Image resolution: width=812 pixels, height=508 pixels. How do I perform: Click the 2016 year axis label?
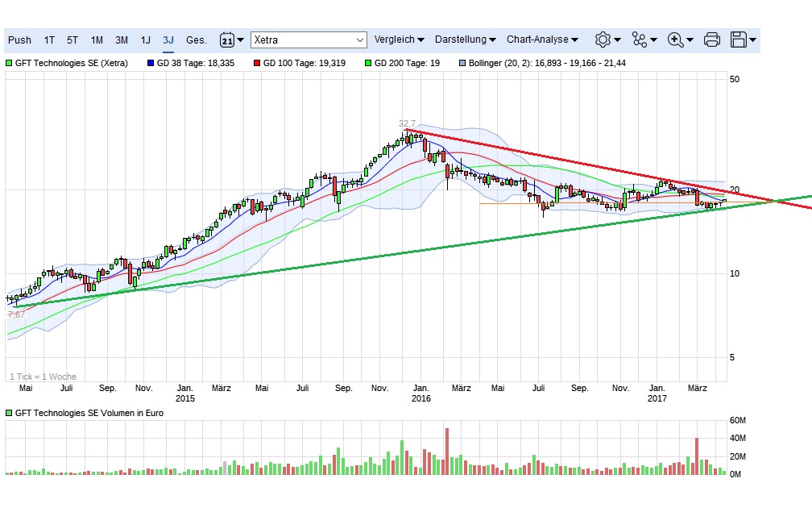coord(421,398)
